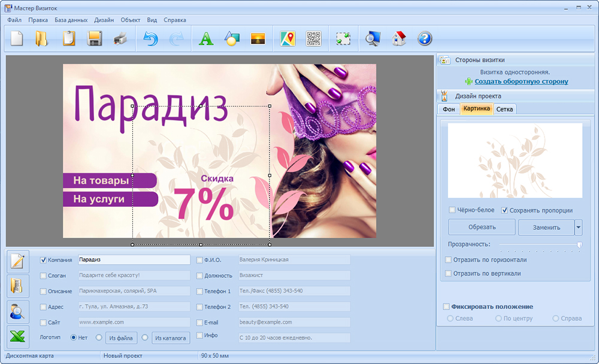Select the Нет logo radio button
Screen dimensions: 599x364
pos(74,338)
